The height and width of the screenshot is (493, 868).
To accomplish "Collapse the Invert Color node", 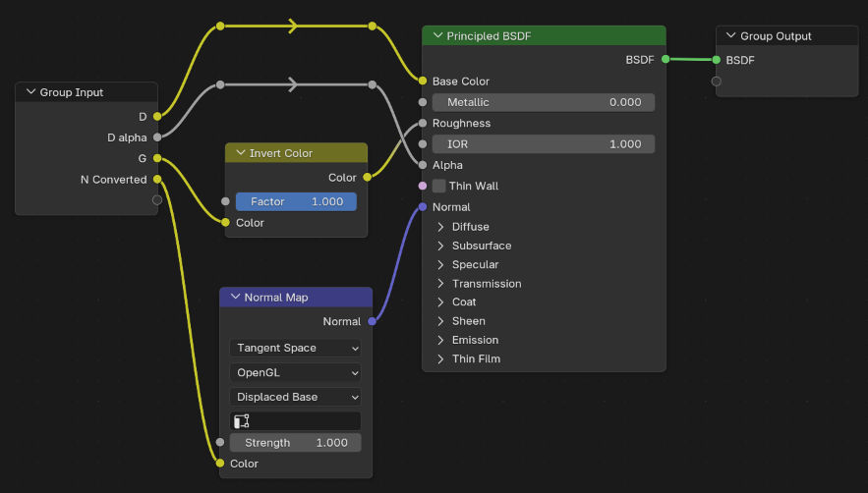I will pyautogui.click(x=241, y=153).
